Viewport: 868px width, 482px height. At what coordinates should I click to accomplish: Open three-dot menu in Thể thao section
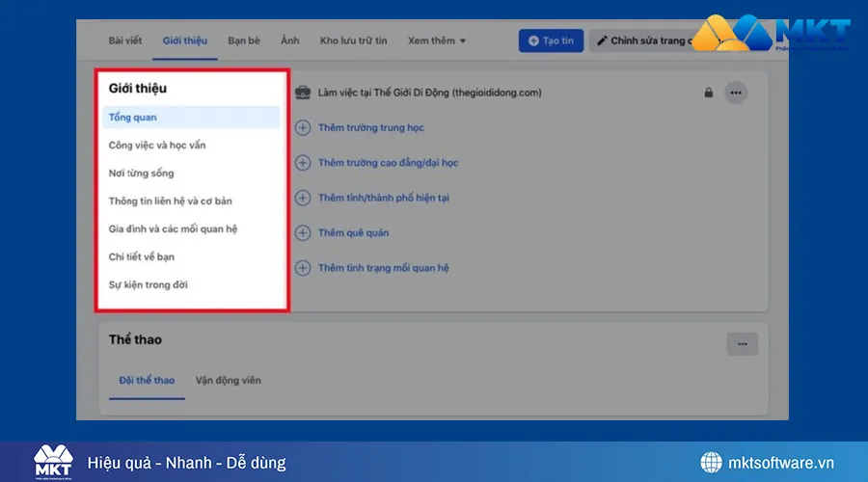[x=743, y=343]
